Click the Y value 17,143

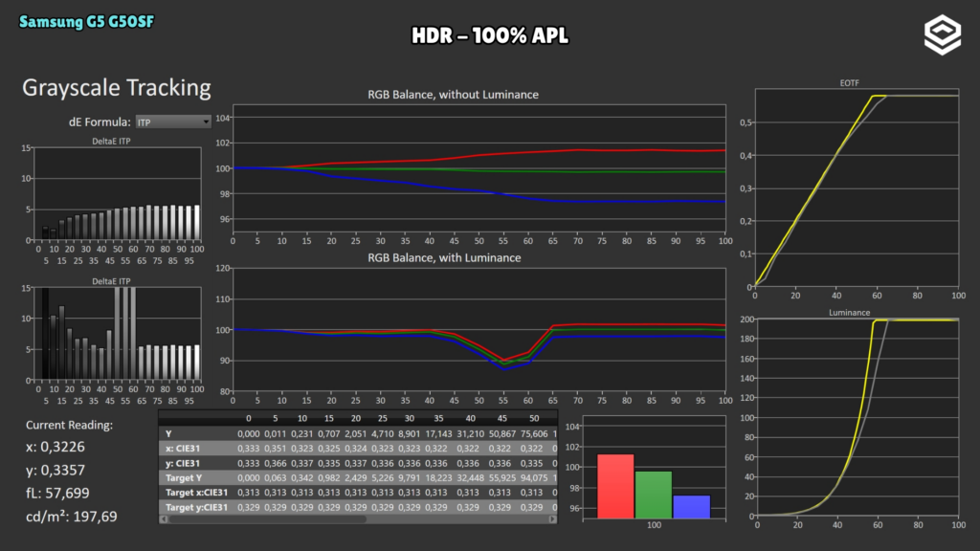coord(438,433)
